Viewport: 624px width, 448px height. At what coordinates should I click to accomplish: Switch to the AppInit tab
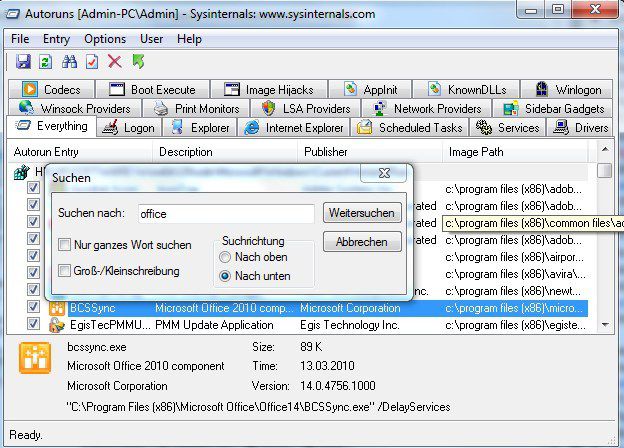pyautogui.click(x=370, y=90)
